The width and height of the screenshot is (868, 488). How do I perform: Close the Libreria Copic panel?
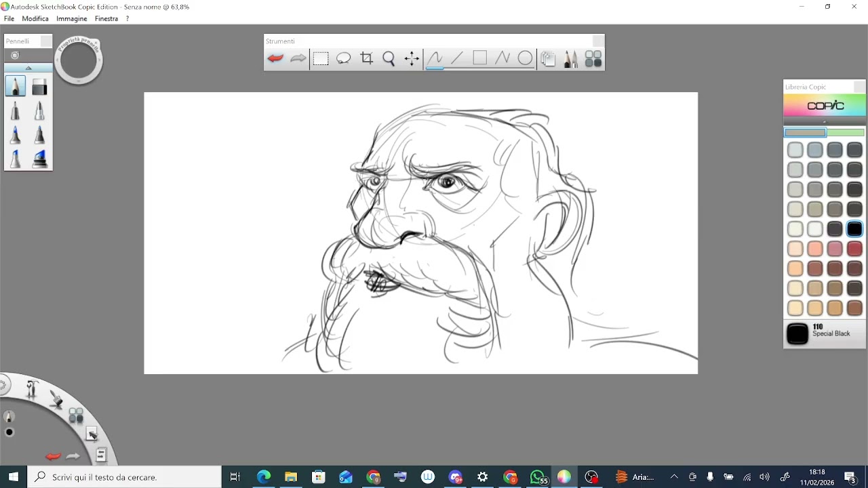tap(859, 87)
